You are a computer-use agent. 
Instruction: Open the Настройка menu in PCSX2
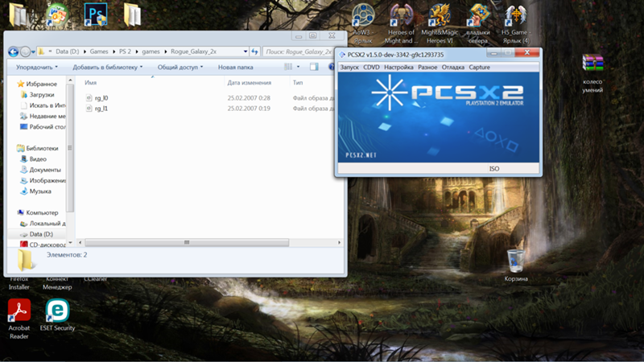(398, 67)
